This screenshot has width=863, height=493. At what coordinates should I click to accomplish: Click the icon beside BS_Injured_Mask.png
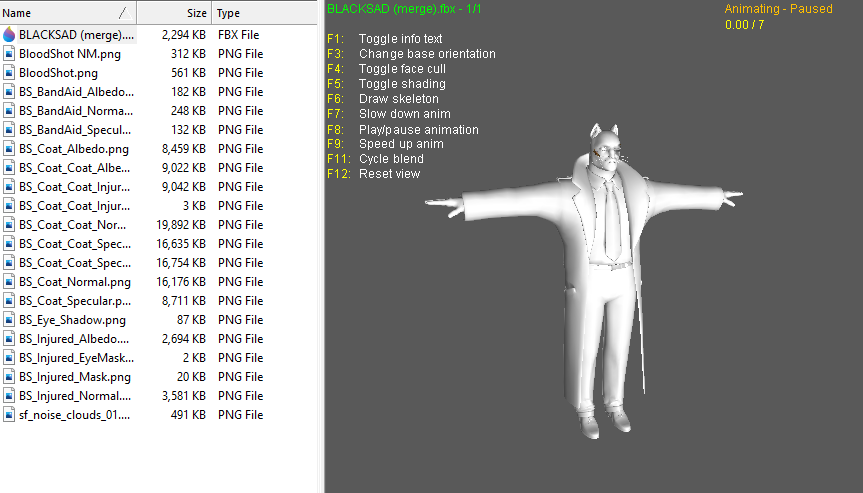tap(9, 376)
